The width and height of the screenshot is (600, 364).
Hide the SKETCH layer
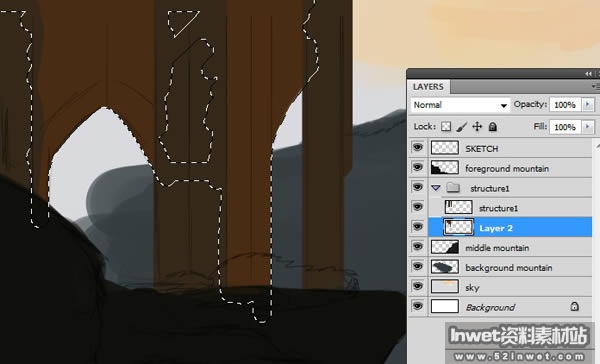point(417,147)
